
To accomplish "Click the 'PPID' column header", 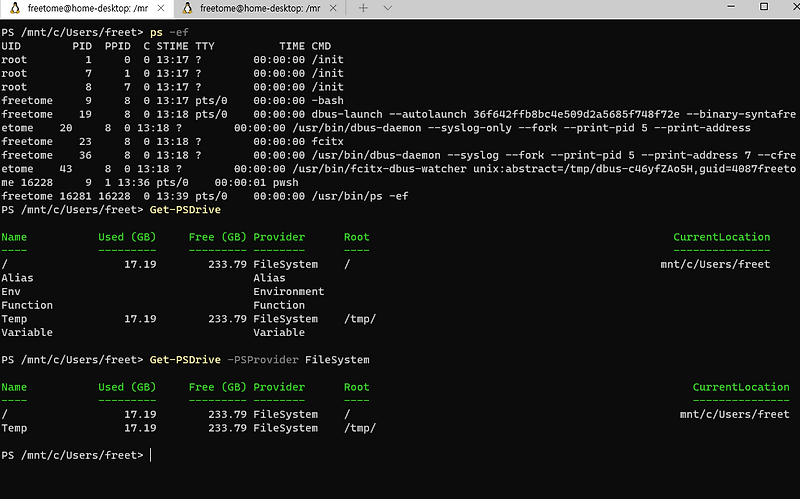I will [117, 46].
